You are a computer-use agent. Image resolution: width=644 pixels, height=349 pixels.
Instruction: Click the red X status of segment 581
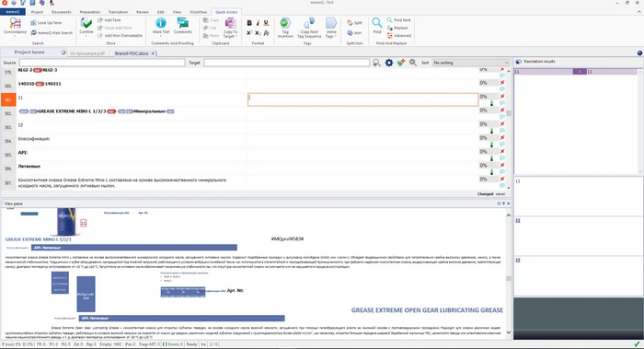502,96
